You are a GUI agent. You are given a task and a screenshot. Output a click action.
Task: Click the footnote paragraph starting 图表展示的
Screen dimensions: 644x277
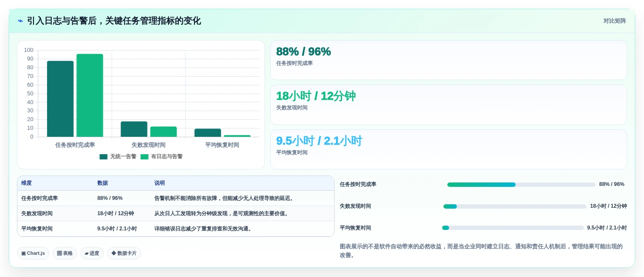coord(481,251)
